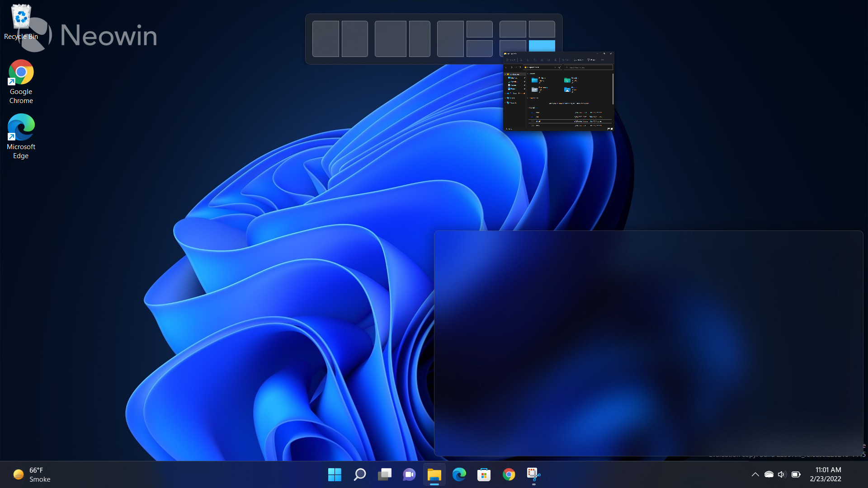
Task: Open Task View on the taskbar
Action: coord(385,474)
